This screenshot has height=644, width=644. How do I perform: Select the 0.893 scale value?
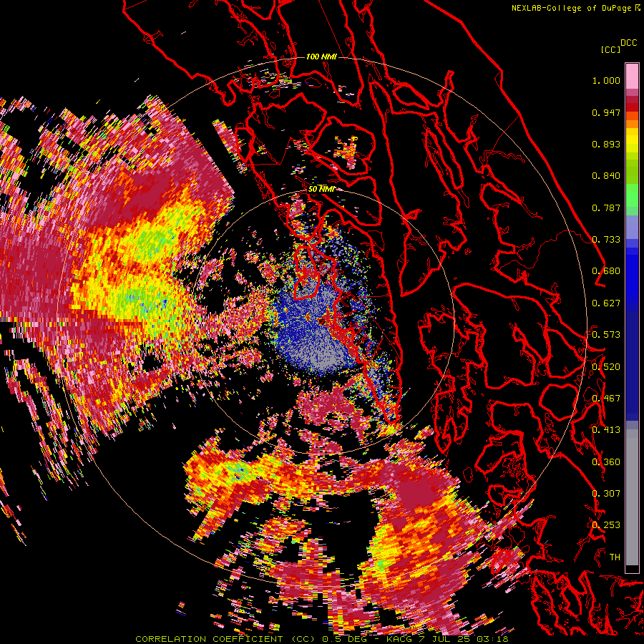tap(606, 144)
